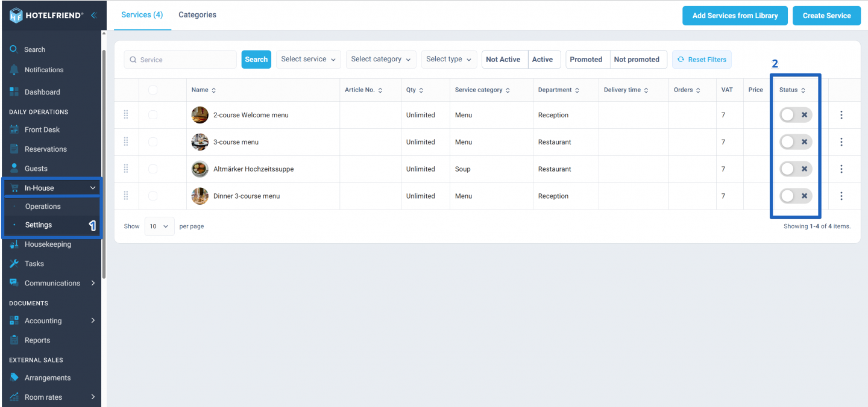The image size is (868, 407).
Task: Open the Select category dropdown
Action: click(381, 59)
